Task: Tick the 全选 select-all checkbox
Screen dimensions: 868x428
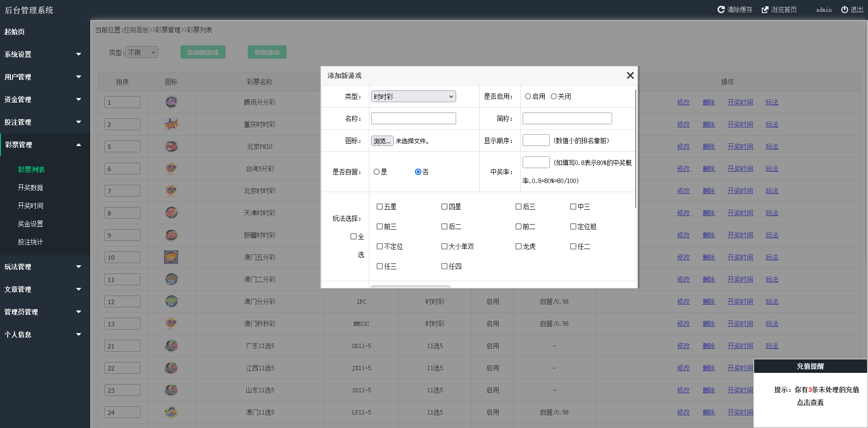Action: pos(354,236)
